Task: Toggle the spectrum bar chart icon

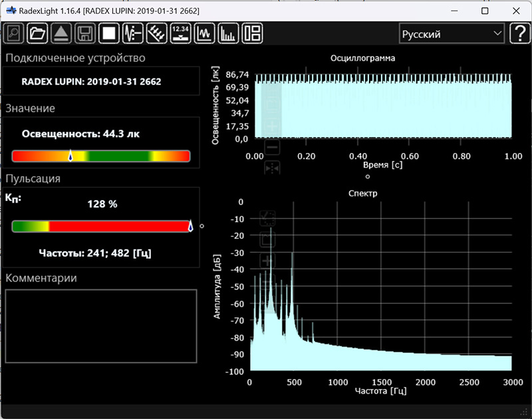Action: 228,33
